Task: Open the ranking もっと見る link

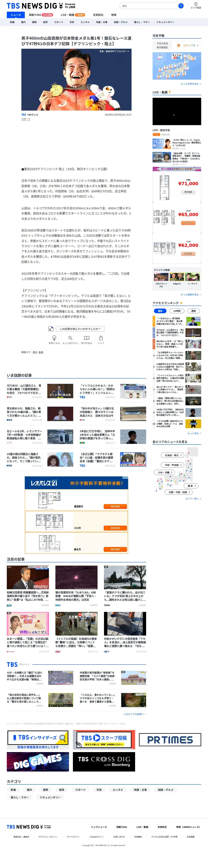Action: coord(194,433)
